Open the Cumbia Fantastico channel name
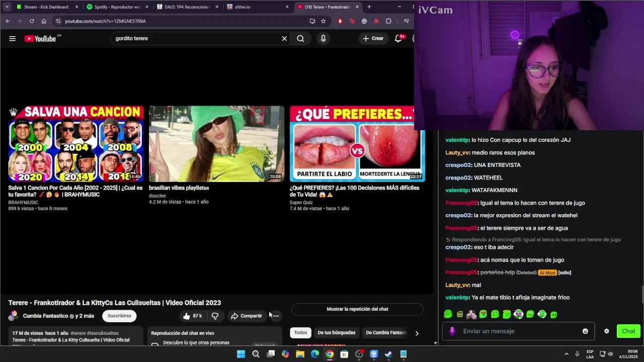This screenshot has height=362, width=644. pos(45,316)
